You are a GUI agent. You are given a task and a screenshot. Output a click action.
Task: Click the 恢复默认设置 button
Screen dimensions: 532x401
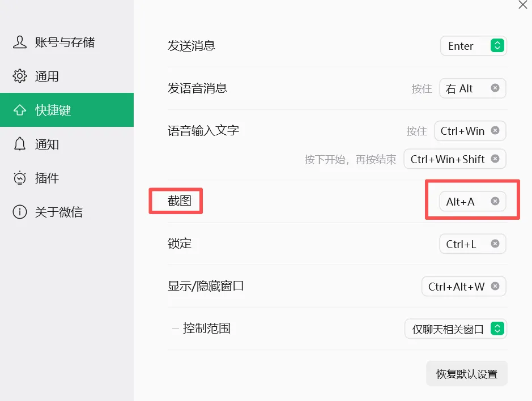466,374
